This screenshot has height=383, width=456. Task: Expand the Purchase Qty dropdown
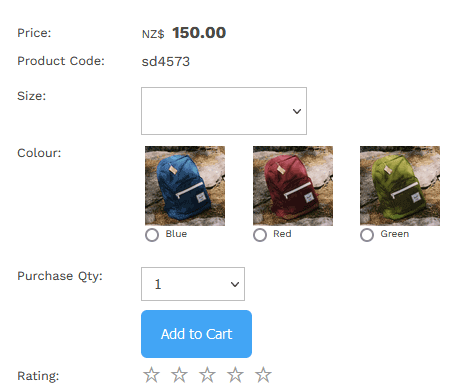[x=193, y=284]
